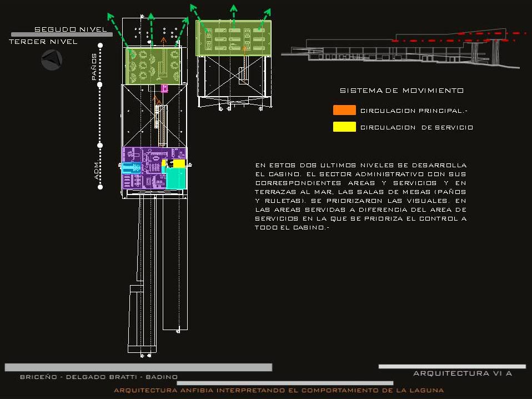Click the green tables room, right plan
The image size is (532, 399).
click(x=233, y=38)
